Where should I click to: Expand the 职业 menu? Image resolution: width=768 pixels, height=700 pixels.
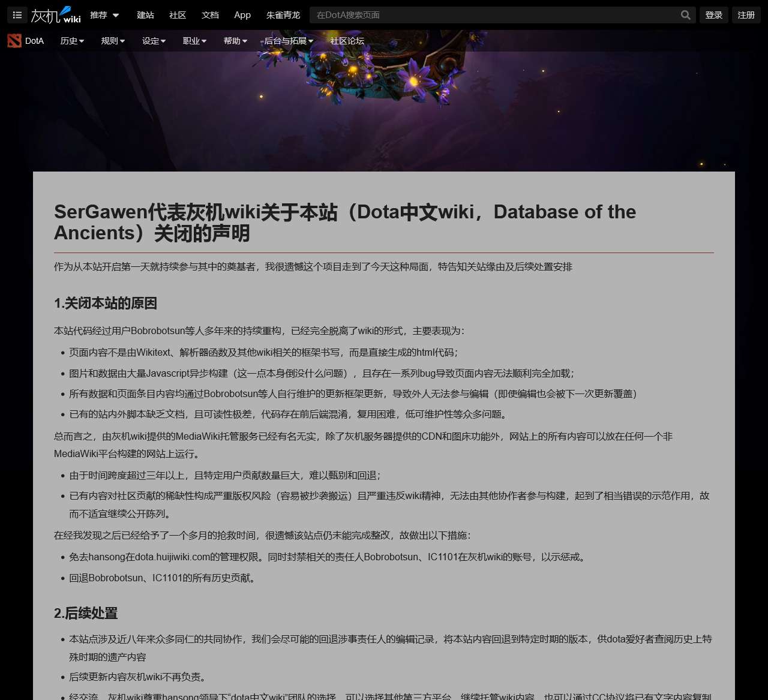194,41
